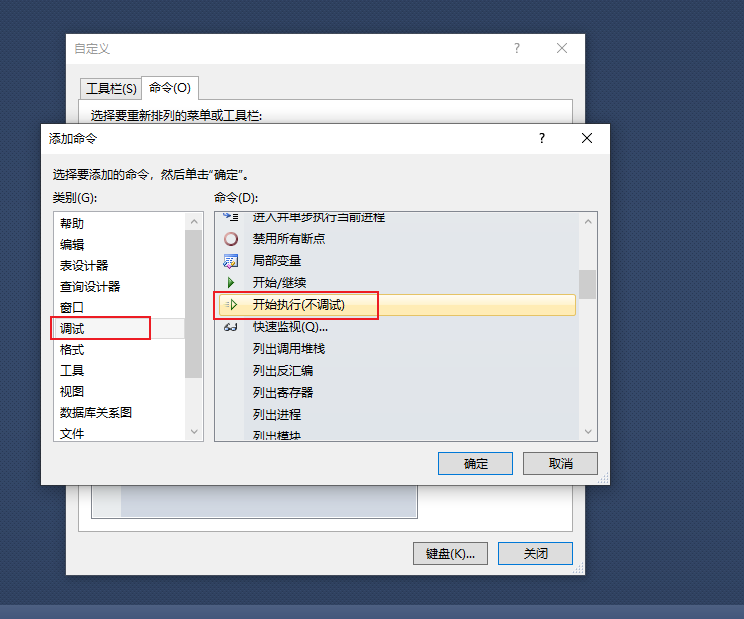744x619 pixels.
Task: Click the 开始执行(不调试) outline play icon
Action: click(231, 305)
